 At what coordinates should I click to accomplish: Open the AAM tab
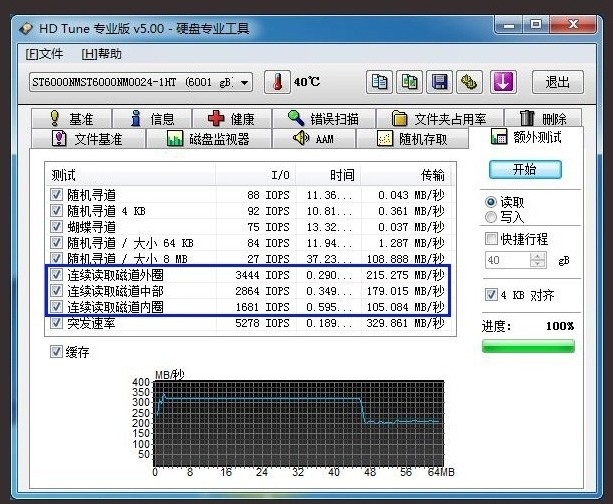point(314,139)
